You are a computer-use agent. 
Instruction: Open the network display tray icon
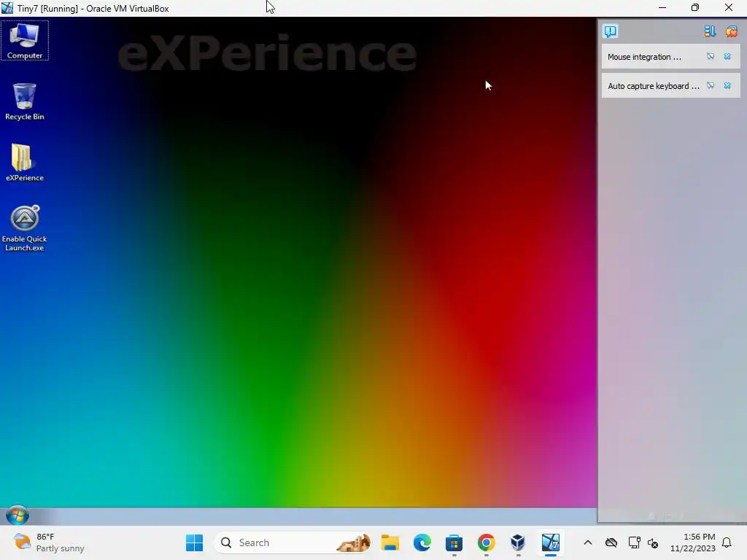[634, 542]
